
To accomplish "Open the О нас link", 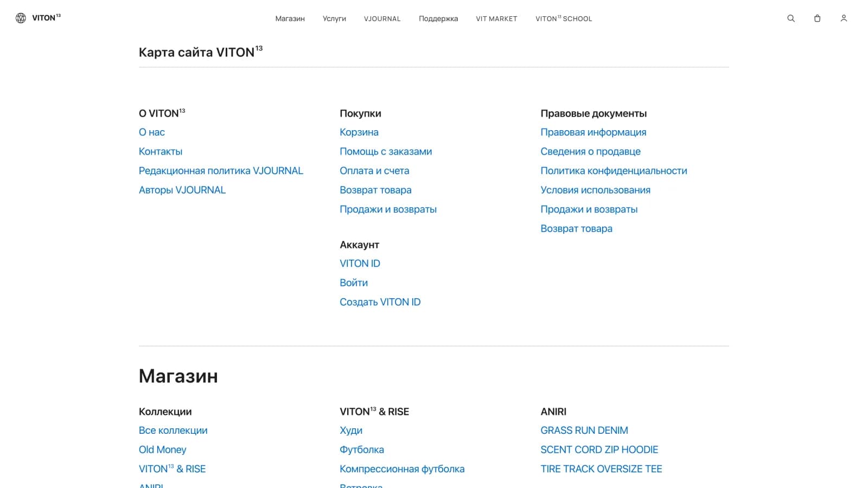I will click(x=152, y=132).
